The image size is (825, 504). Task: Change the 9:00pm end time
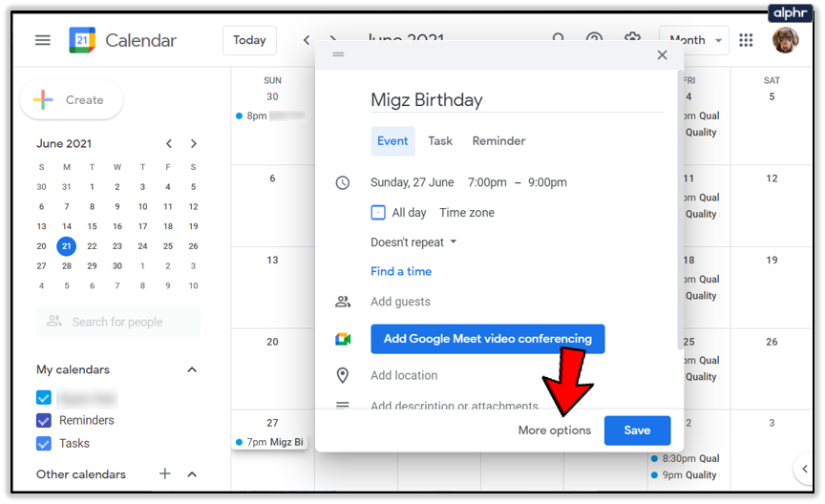[x=548, y=182]
